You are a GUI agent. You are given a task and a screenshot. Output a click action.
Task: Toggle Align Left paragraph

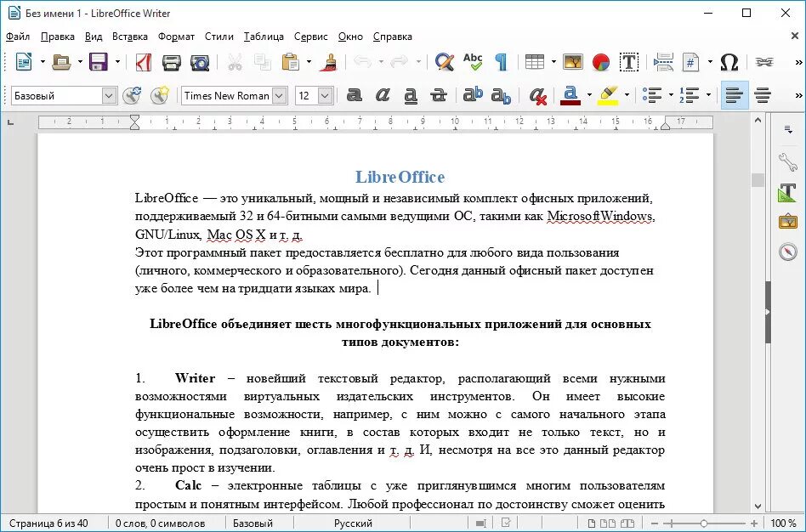tap(735, 95)
